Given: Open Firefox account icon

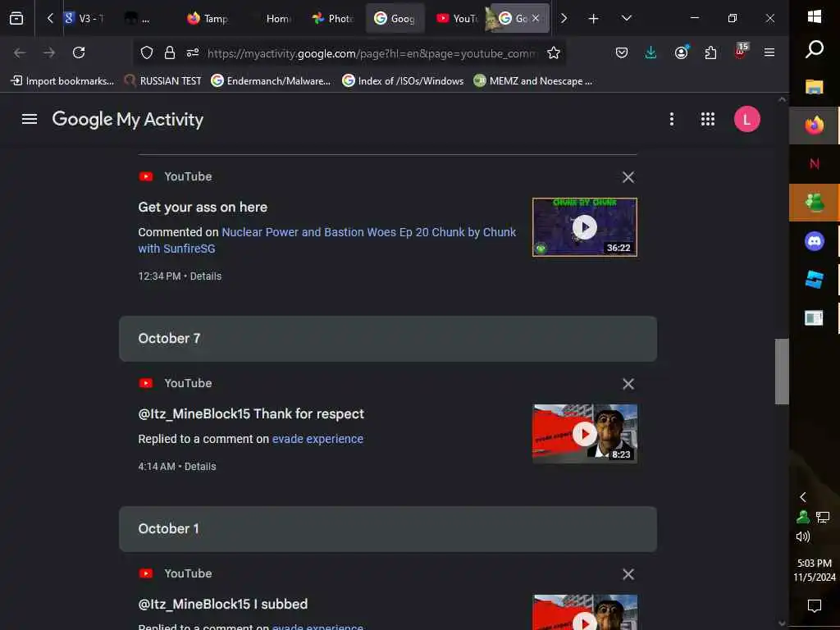Looking at the screenshot, I should click(682, 52).
